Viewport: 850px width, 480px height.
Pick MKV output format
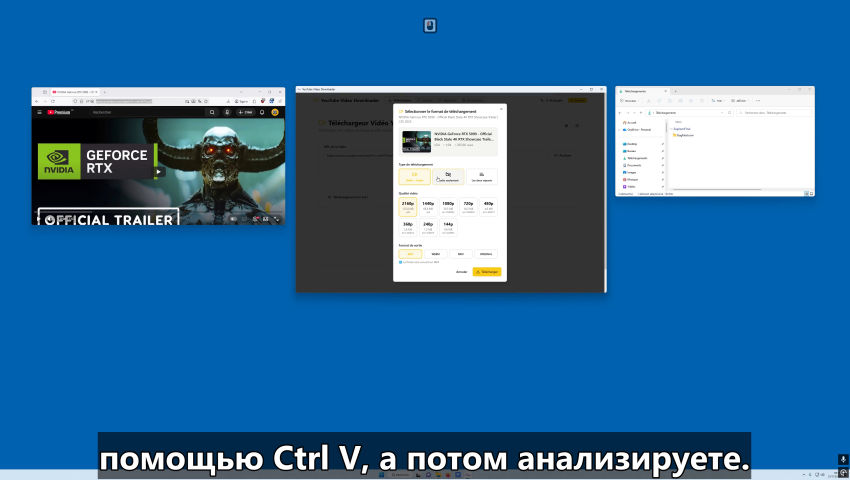[x=461, y=254]
